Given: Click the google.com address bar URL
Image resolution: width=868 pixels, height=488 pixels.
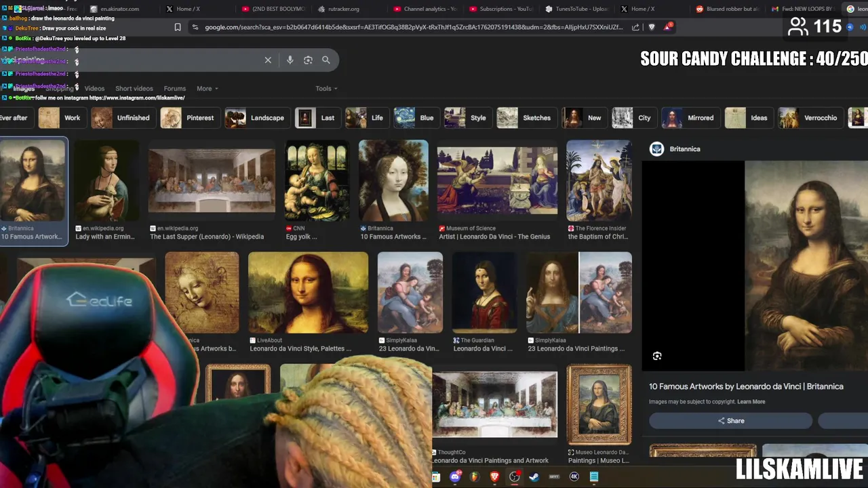Looking at the screenshot, I should tap(414, 27).
